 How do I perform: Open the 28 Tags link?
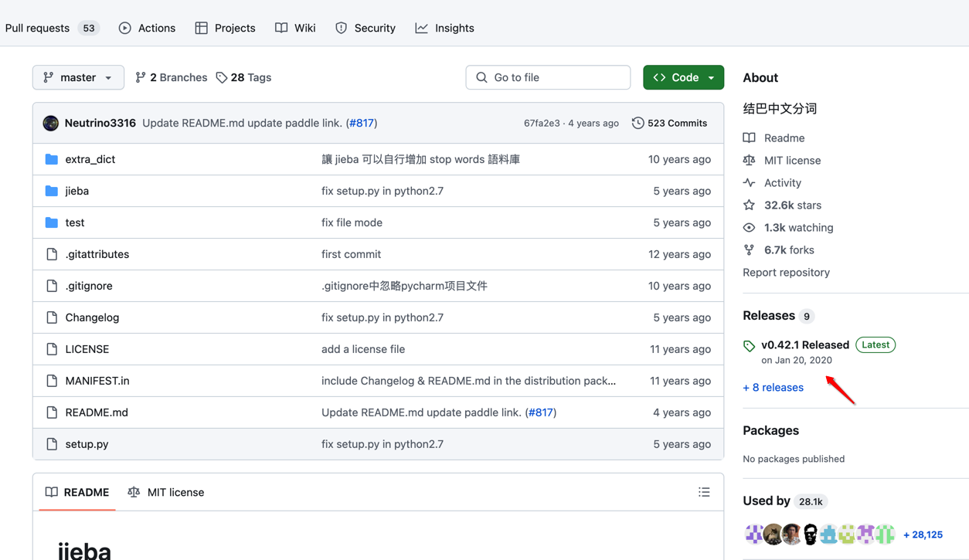(243, 77)
